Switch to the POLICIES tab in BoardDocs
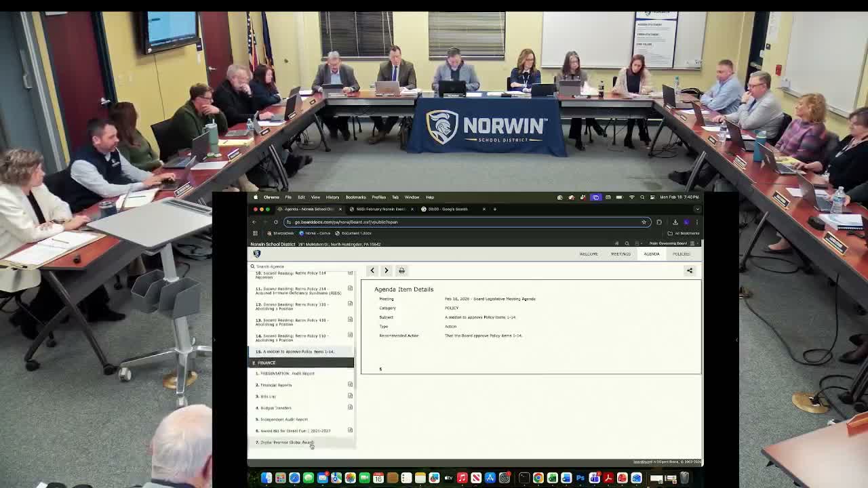868x488 pixels. pyautogui.click(x=682, y=253)
